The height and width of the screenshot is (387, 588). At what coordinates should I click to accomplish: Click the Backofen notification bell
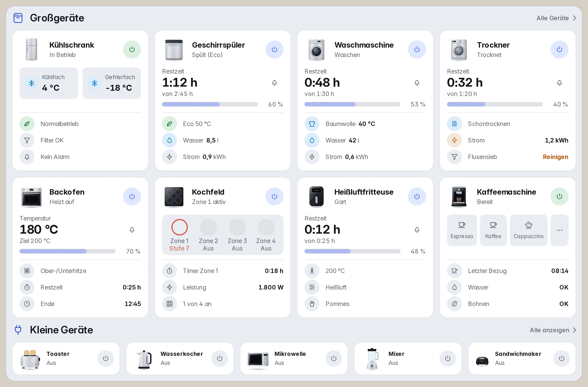[132, 230]
